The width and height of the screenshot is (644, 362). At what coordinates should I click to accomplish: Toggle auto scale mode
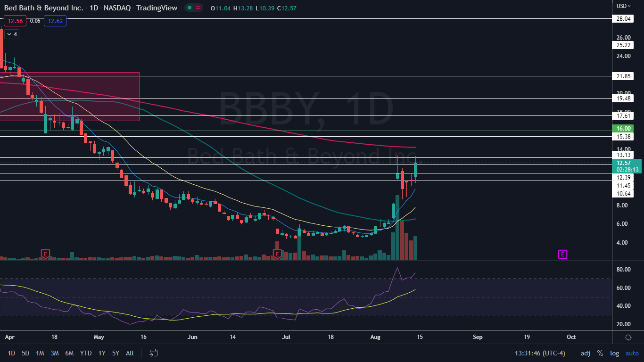pyautogui.click(x=632, y=353)
